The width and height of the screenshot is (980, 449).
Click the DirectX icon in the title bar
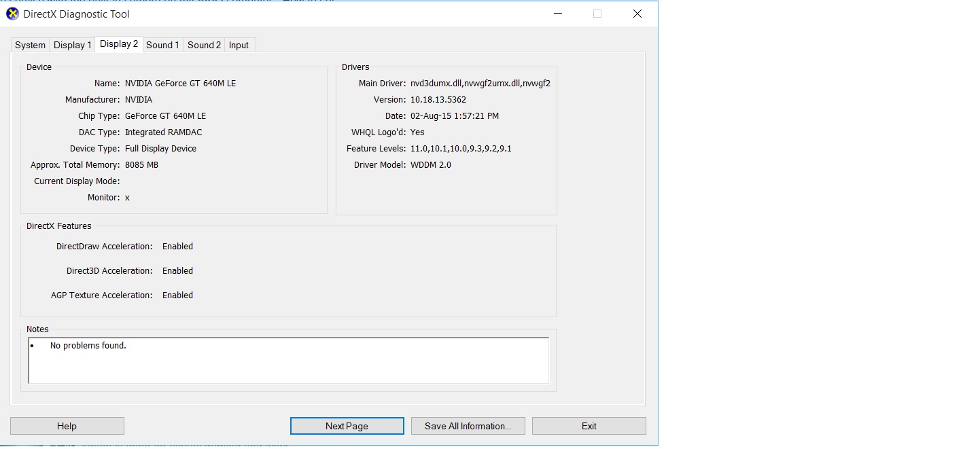[x=12, y=14]
